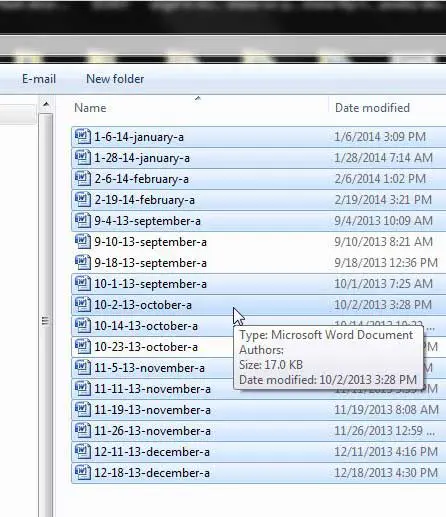Click the date 1/28/2014 7:14 AM
Viewport: 446px width, 517px height.
point(383,158)
